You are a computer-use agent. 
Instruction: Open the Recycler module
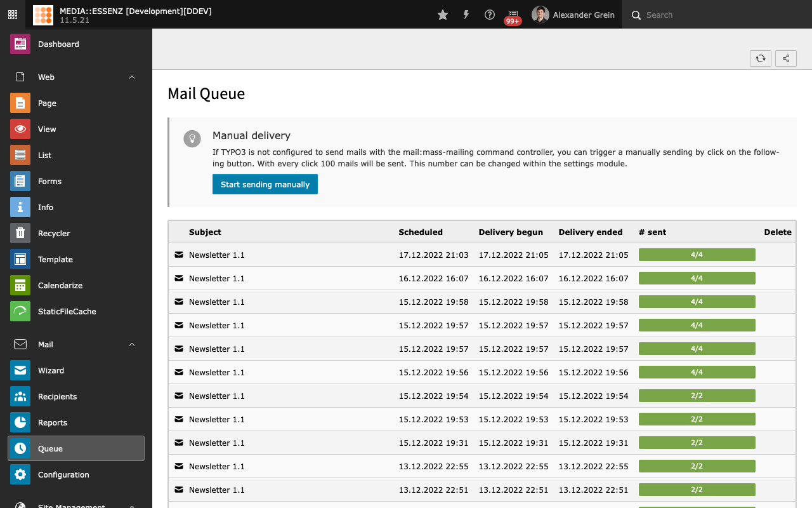76,233
